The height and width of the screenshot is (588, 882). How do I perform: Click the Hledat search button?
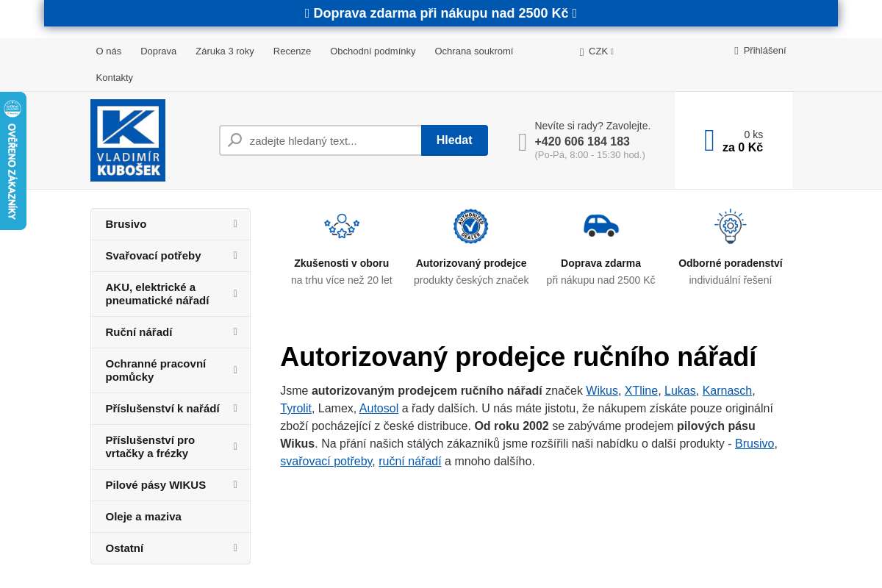pos(454,140)
